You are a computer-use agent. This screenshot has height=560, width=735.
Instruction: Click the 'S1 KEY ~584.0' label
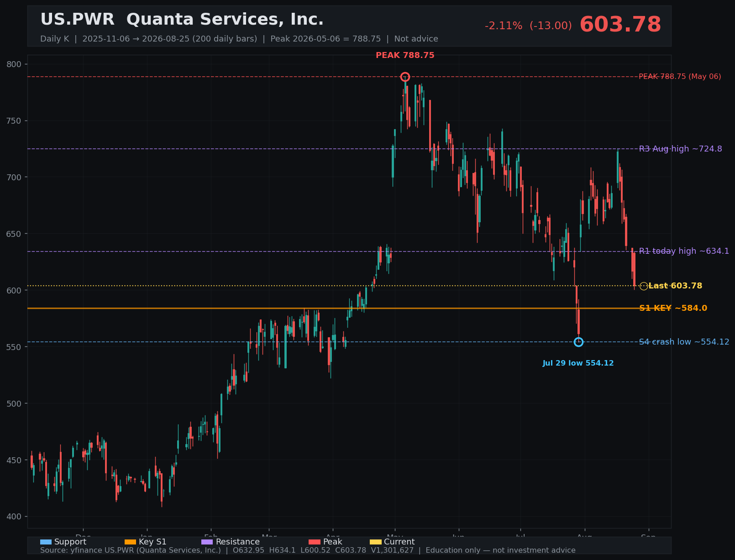tap(673, 309)
